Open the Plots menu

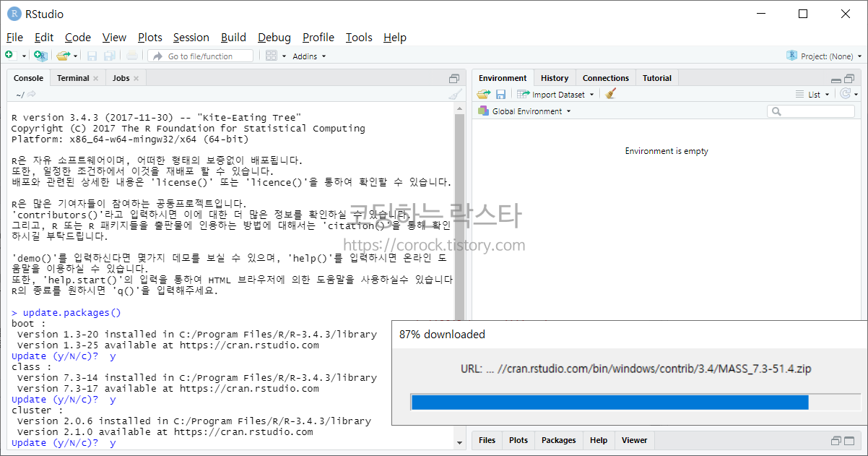(x=150, y=38)
